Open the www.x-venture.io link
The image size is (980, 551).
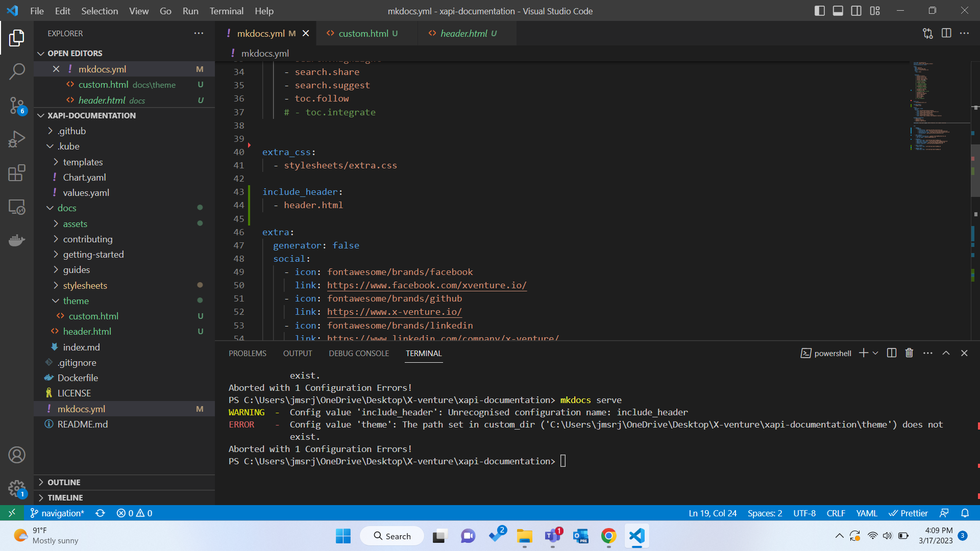[395, 312]
